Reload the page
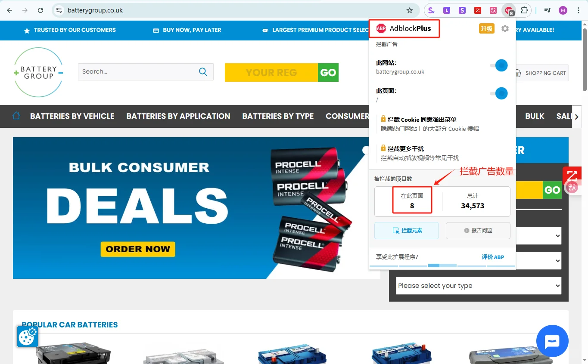The height and width of the screenshot is (364, 588). pos(40,10)
